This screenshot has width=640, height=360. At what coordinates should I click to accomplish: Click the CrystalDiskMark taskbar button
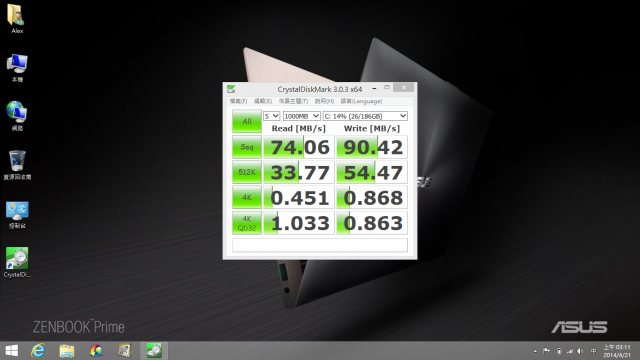click(154, 351)
